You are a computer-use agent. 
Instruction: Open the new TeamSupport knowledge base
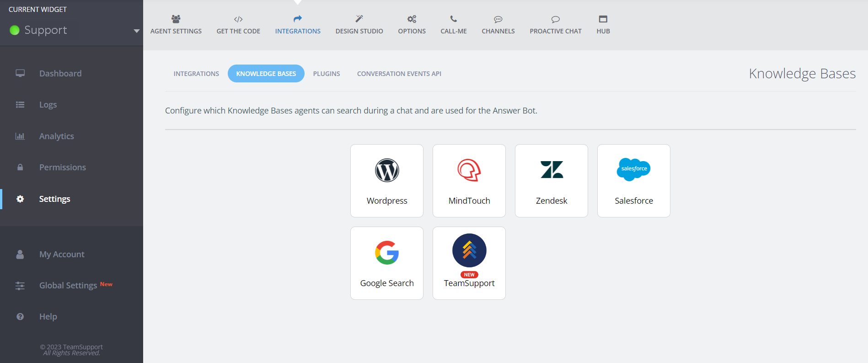[469, 263]
